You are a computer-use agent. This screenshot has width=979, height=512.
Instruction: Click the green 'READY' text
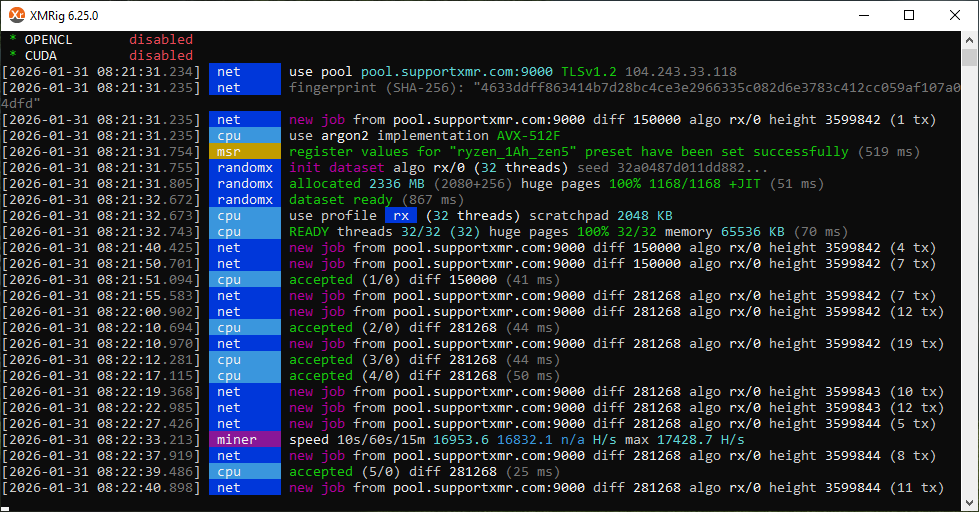pos(309,232)
